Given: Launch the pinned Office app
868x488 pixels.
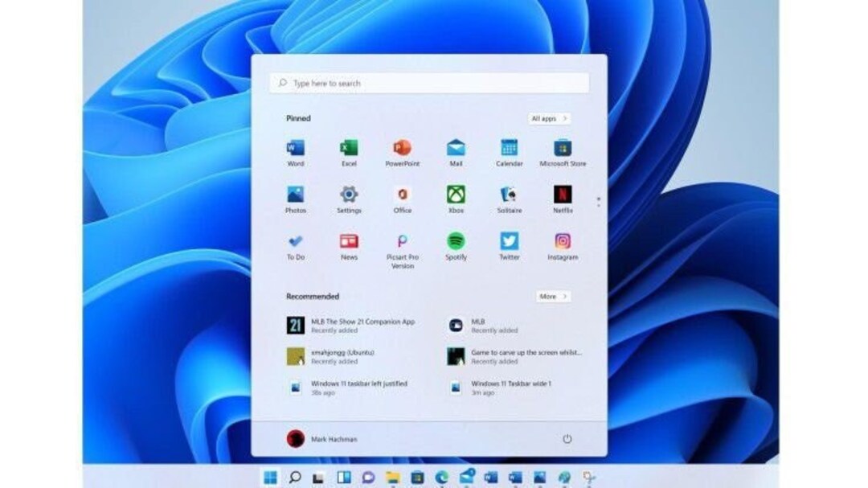Looking at the screenshot, I should tap(403, 200).
